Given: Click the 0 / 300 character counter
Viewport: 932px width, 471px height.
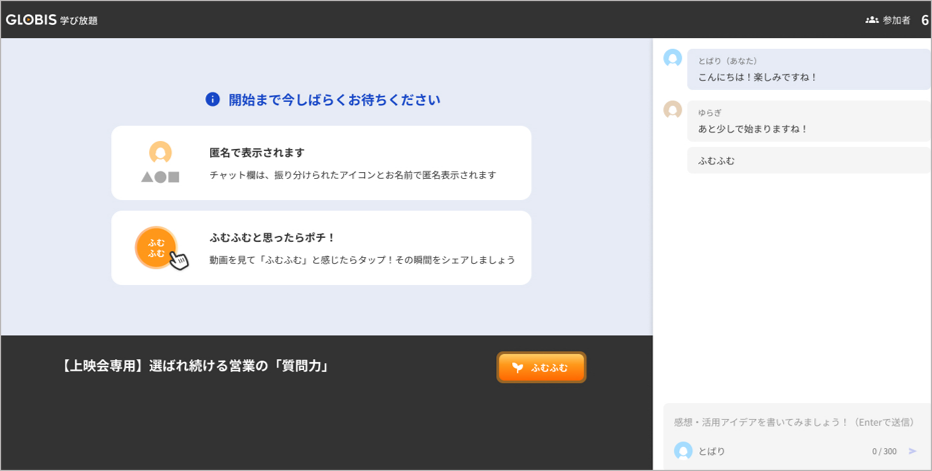Looking at the screenshot, I should pos(884,451).
